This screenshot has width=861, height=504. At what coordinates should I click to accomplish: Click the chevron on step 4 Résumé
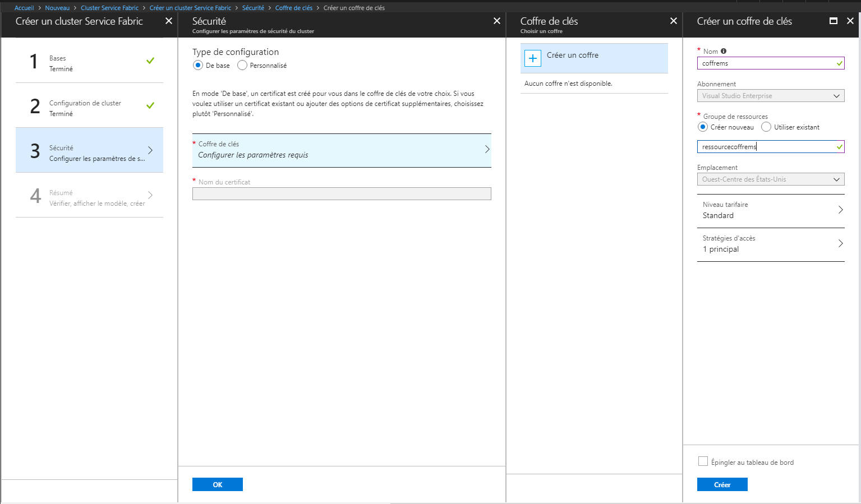click(x=150, y=195)
